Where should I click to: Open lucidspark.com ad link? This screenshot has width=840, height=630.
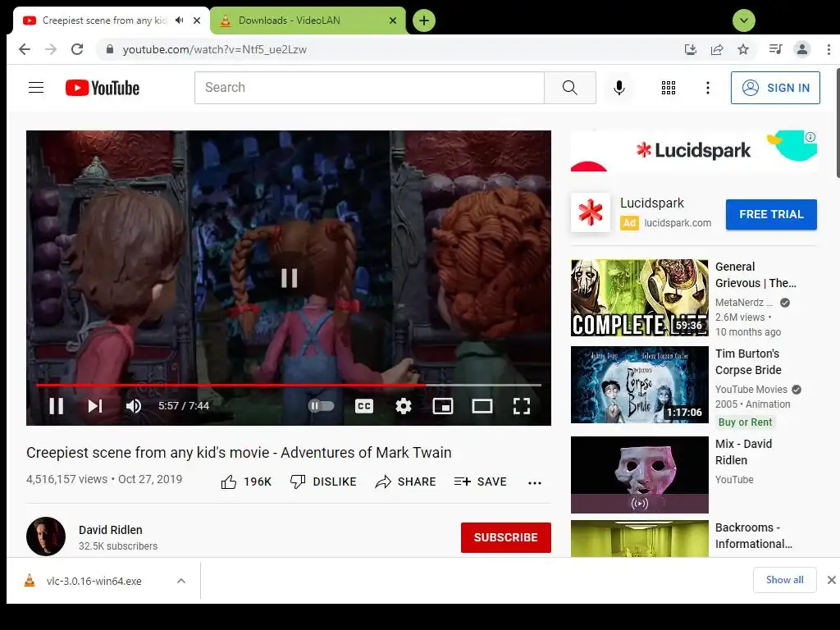(x=677, y=223)
